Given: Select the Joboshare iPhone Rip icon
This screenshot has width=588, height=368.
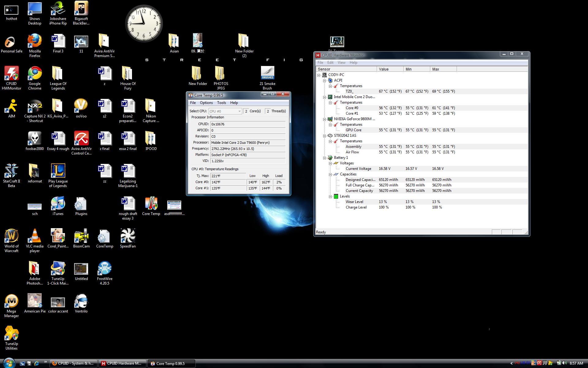Looking at the screenshot, I should click(x=58, y=13).
